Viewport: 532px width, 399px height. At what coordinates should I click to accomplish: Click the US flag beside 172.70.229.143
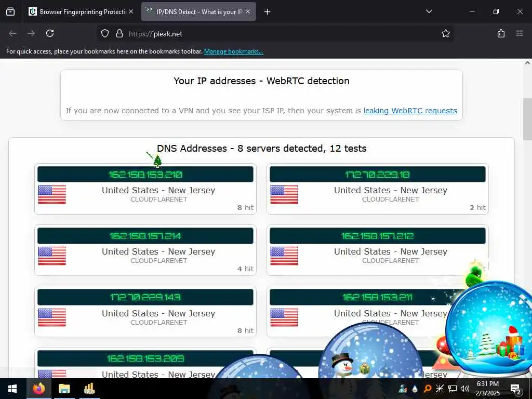tap(52, 317)
